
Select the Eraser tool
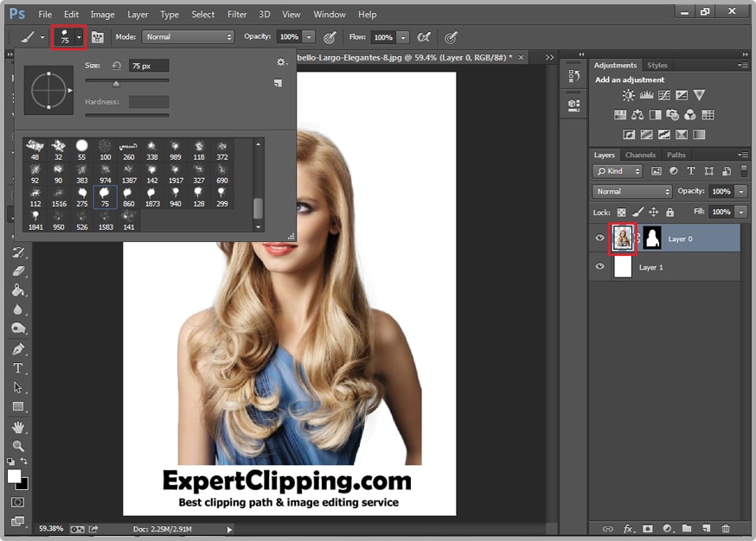pos(17,271)
